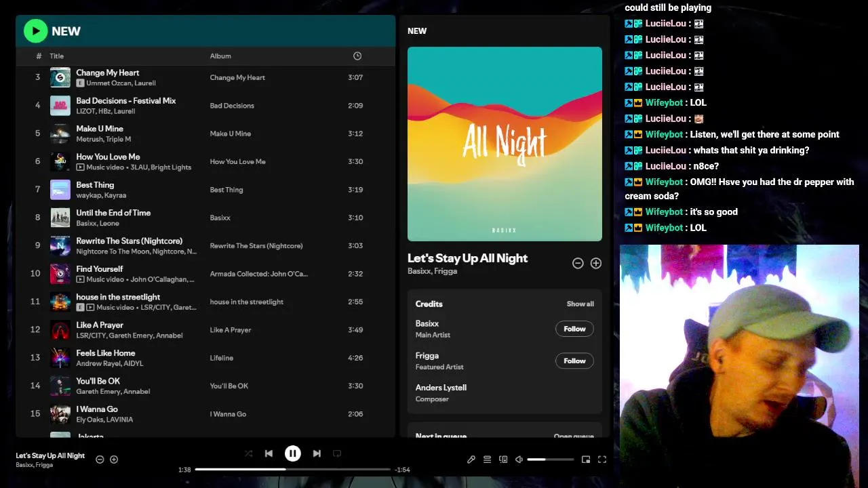
Task: Open the How You Love Me album link
Action: tap(237, 162)
